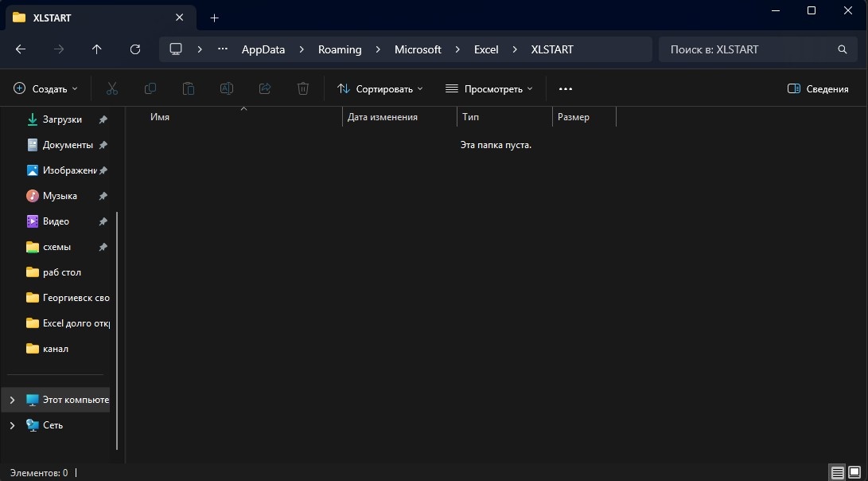This screenshot has width=868, height=481.
Task: Click the Элементов: 0 status text
Action: pos(39,473)
